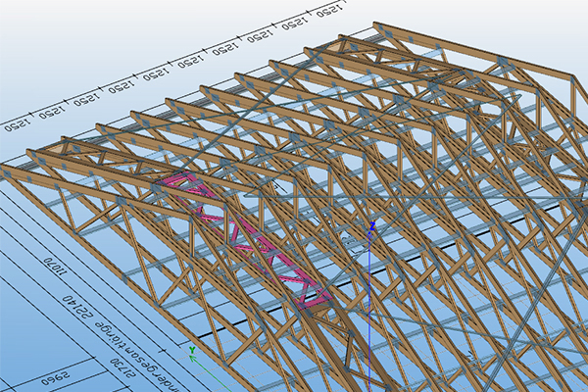The image size is (588, 392).
Task: Pick the blue marker atop the Z axis
Action: pos(371,225)
